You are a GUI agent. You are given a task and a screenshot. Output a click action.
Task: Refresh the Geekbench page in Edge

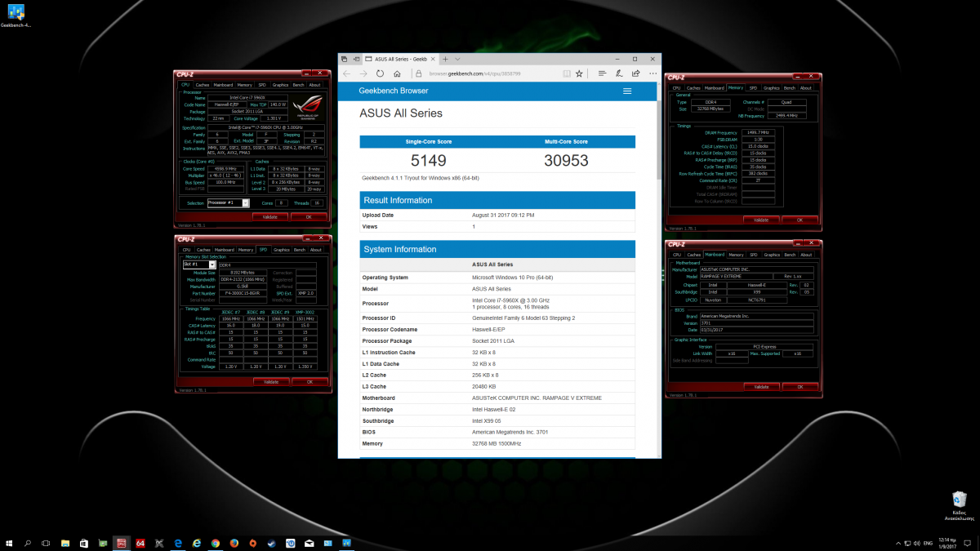click(381, 73)
